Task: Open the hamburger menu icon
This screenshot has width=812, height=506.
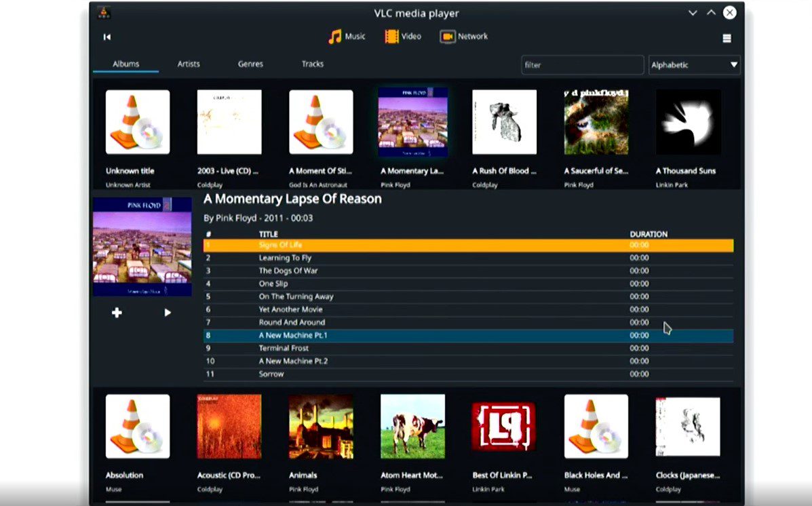Action: pos(727,39)
